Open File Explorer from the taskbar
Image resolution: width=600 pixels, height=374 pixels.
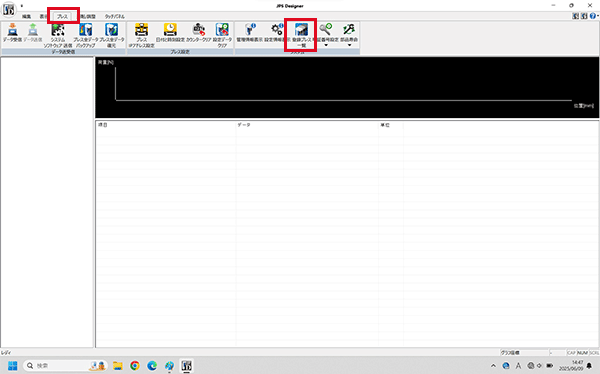(117, 366)
